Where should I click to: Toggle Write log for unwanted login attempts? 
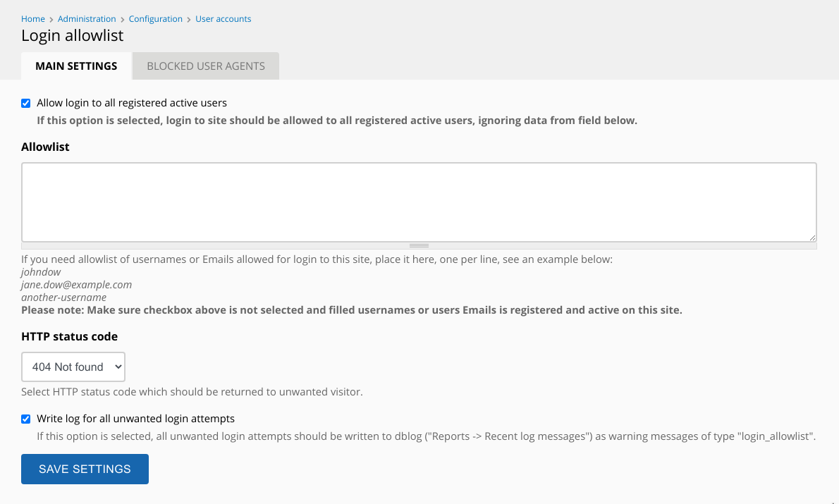(25, 419)
